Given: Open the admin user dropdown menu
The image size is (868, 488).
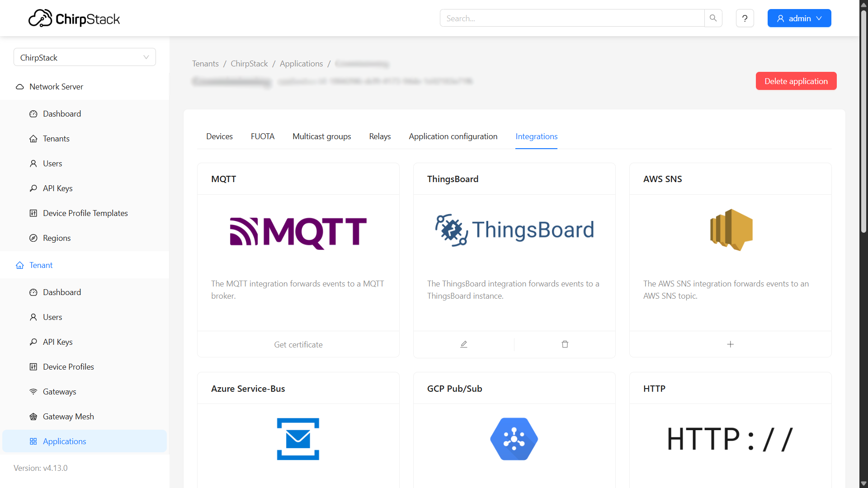Looking at the screenshot, I should coord(799,19).
